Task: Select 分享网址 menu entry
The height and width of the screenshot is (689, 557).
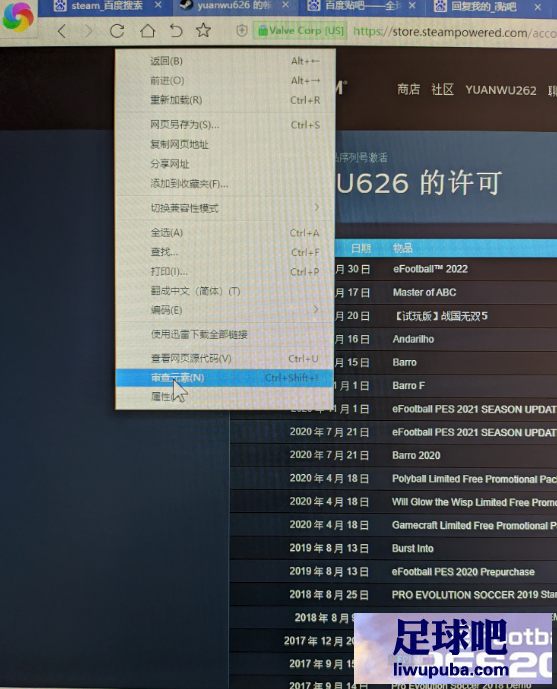Action: [224, 164]
